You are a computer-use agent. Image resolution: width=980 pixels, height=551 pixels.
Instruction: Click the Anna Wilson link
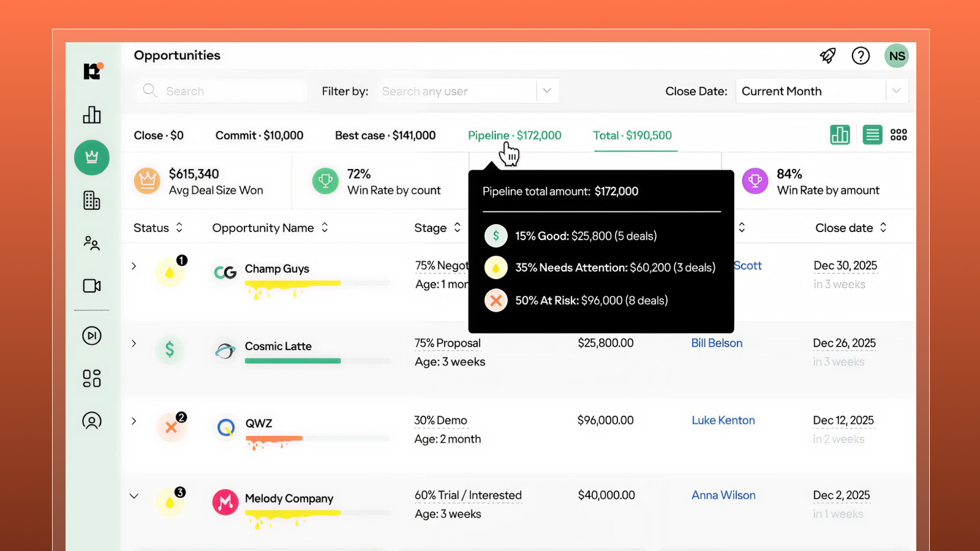(x=723, y=495)
